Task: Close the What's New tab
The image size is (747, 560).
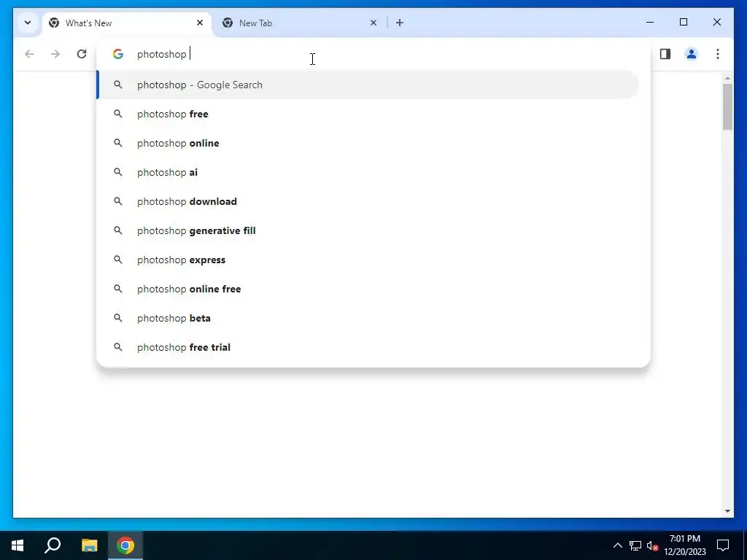Action: click(200, 23)
